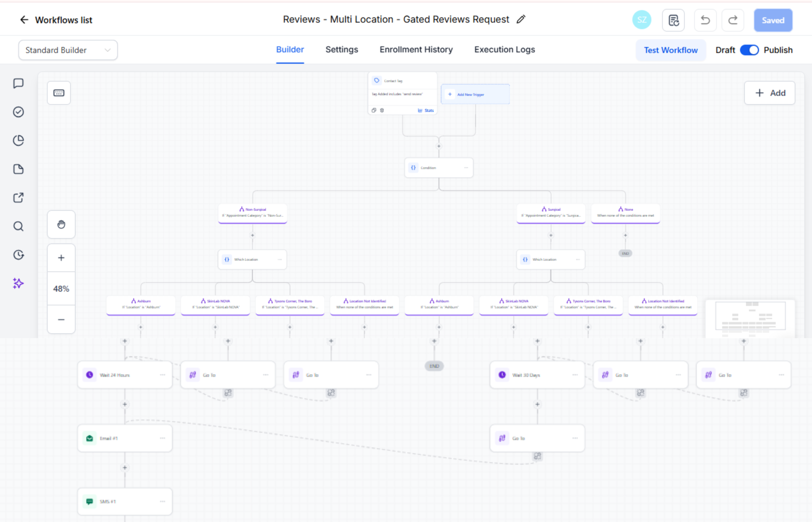Open the SMS #1 step
This screenshot has width=812, height=522.
125,502
